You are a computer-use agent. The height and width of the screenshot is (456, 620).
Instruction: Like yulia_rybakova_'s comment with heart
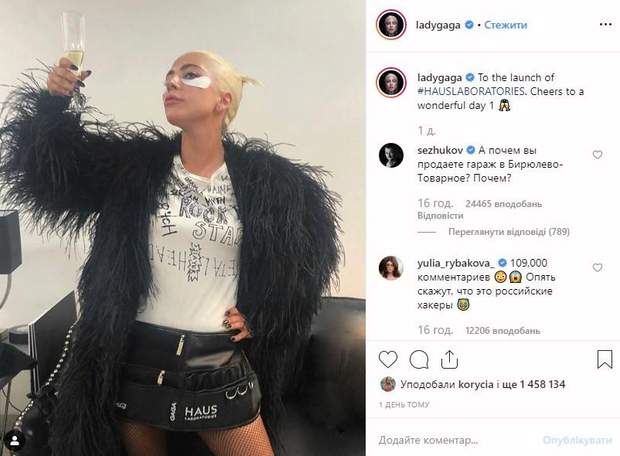597,268
